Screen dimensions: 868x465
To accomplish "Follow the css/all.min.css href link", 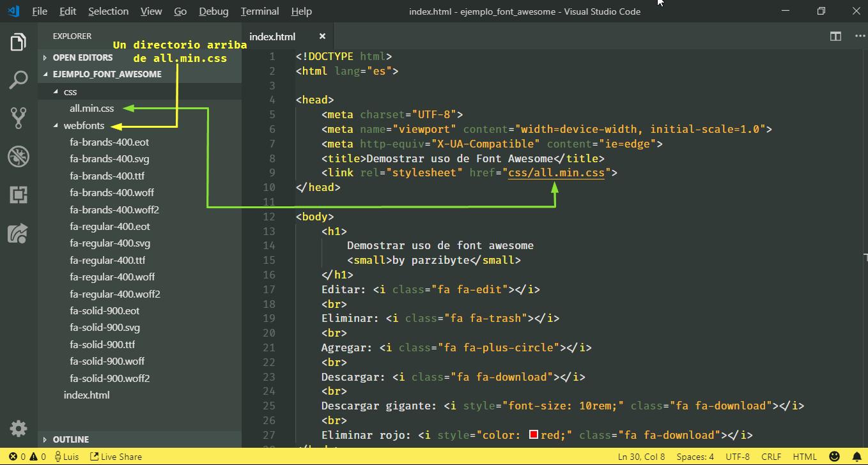I will 556,173.
